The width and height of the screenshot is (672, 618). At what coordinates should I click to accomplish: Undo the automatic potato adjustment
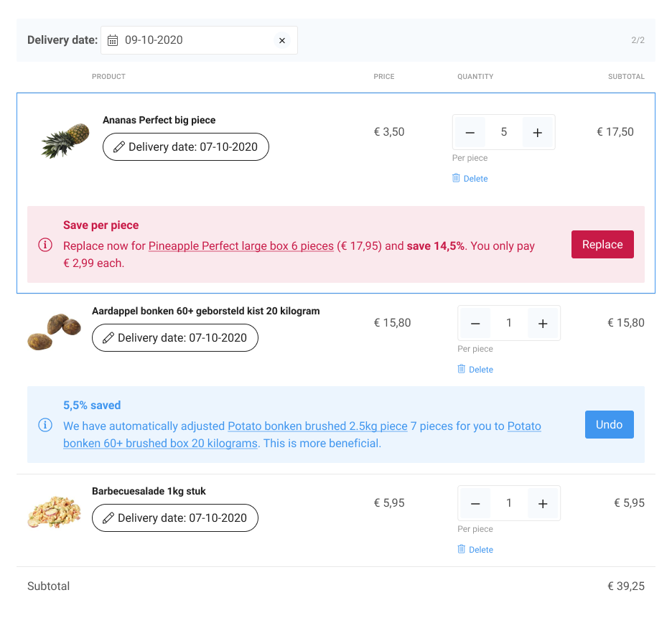pos(609,424)
